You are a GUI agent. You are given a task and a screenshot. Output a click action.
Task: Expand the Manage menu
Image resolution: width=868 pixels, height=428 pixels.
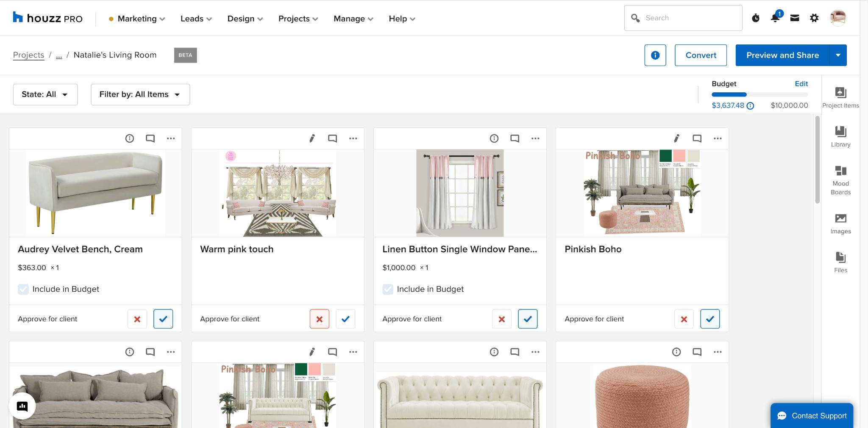click(x=353, y=19)
